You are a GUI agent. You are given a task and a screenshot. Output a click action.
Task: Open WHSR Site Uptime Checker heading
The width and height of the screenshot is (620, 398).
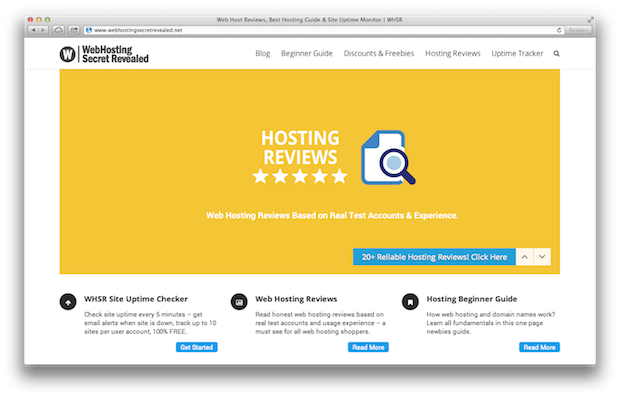pos(136,299)
